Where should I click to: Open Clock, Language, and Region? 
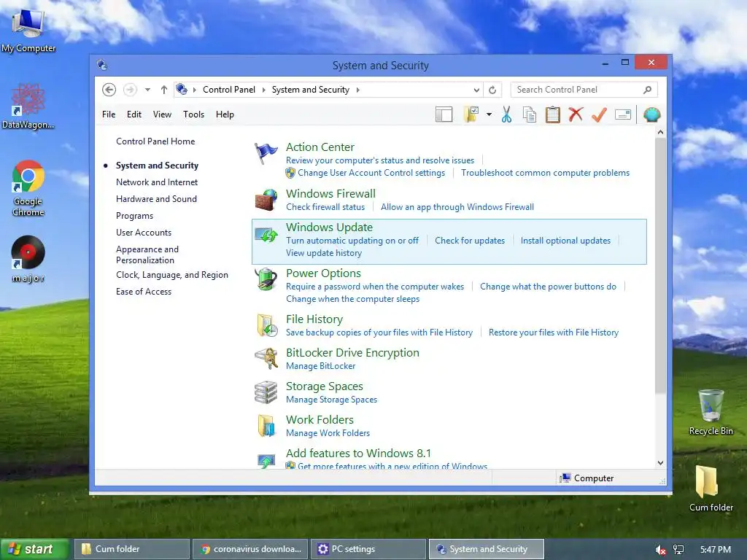pyautogui.click(x=172, y=275)
